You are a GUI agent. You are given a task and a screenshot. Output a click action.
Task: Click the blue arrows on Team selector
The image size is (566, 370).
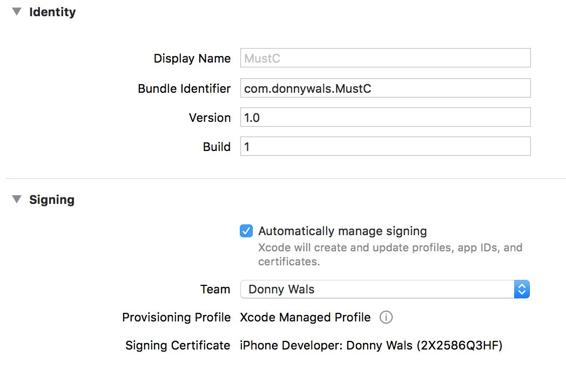point(522,289)
